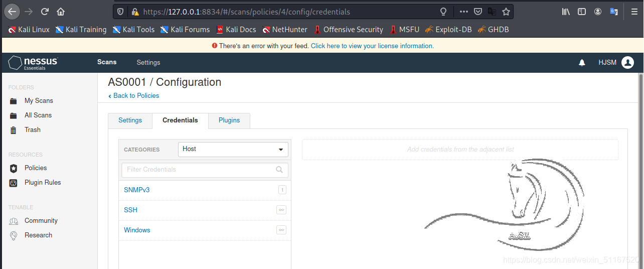Click the HJSM user avatar icon
The image size is (644, 269).
[628, 63]
